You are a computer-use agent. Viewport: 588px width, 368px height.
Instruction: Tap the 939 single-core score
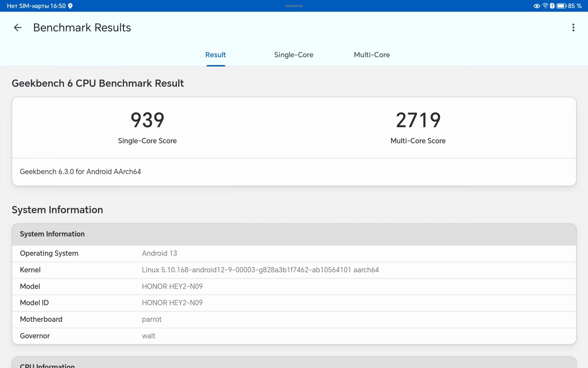147,120
